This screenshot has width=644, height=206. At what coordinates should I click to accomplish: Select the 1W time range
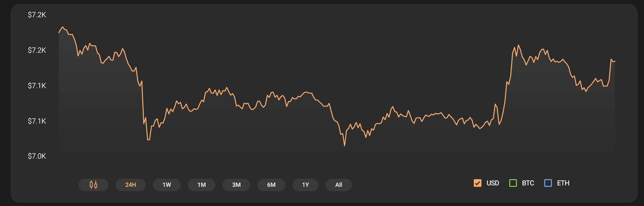pos(167,185)
